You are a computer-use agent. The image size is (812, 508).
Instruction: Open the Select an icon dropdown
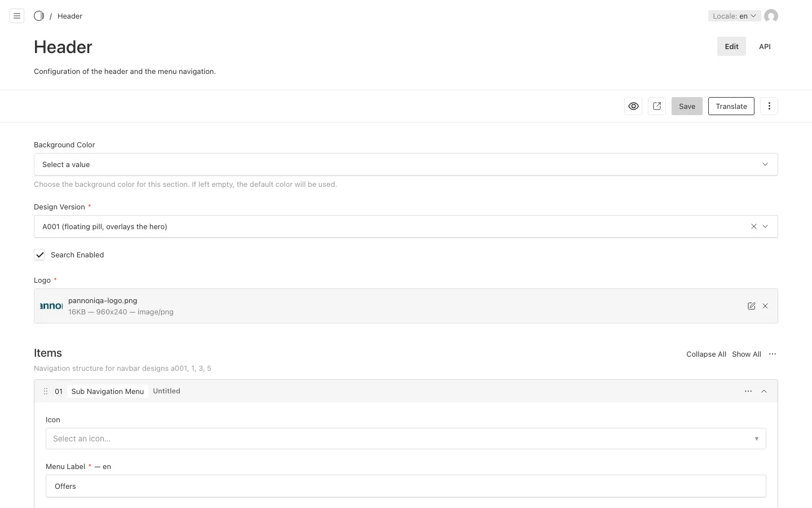pos(406,439)
